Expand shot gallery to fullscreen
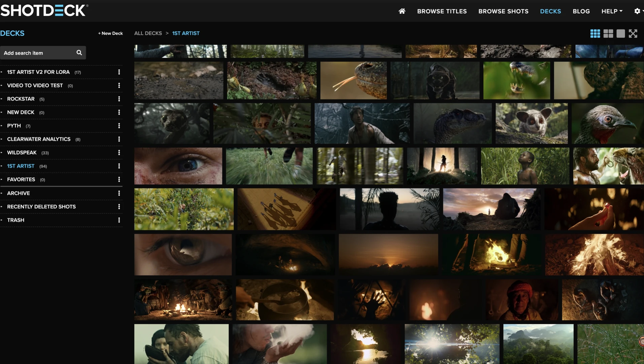The image size is (644, 364). (633, 33)
